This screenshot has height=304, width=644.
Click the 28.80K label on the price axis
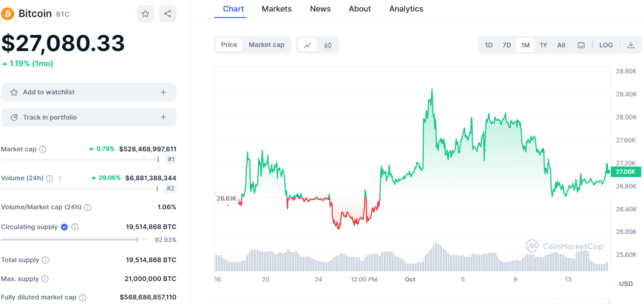(626, 71)
